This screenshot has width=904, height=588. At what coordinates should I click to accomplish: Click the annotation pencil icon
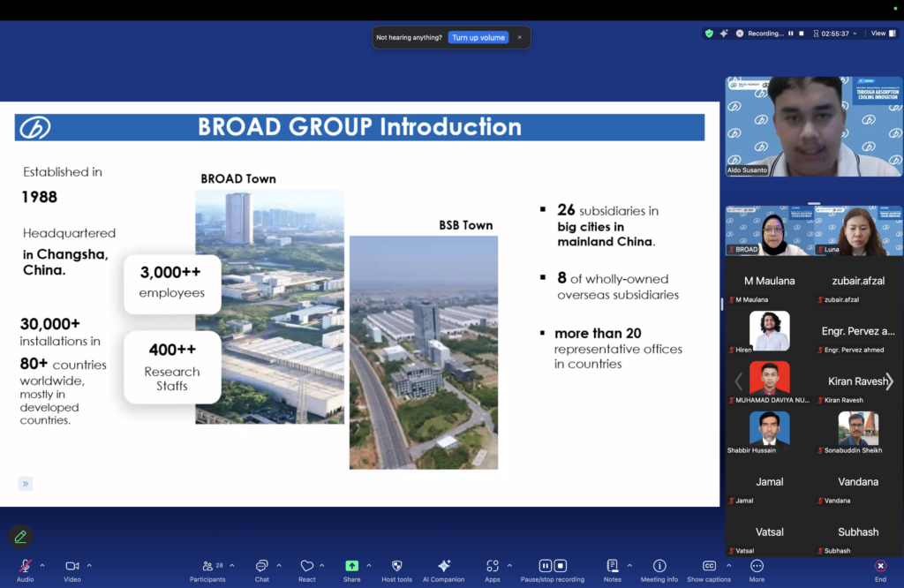tap(20, 536)
